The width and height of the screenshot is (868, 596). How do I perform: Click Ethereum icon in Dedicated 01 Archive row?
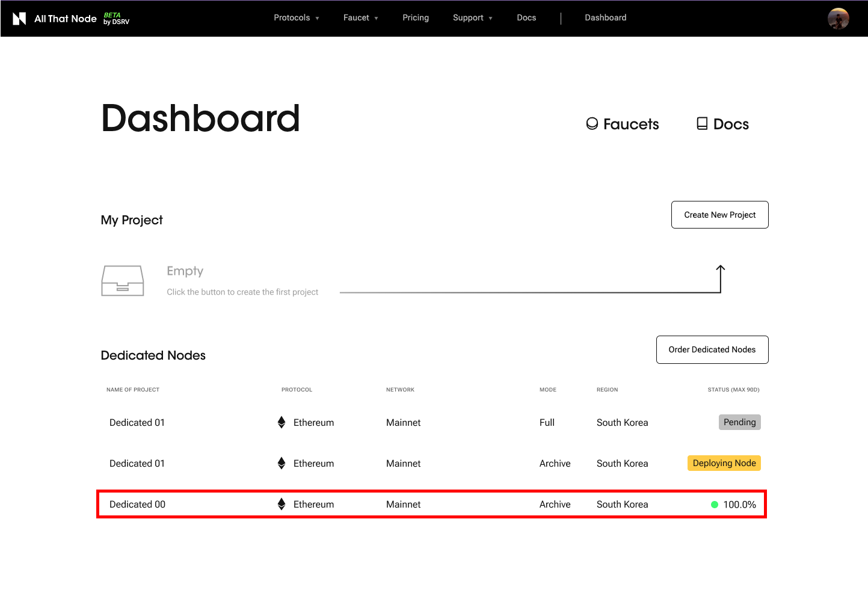[282, 463]
